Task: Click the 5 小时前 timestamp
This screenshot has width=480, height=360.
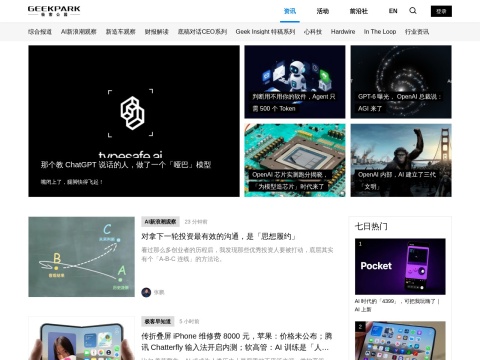Action: 189,322
